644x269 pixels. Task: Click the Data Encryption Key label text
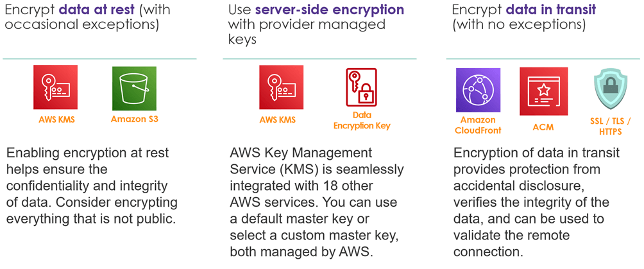[x=361, y=121]
